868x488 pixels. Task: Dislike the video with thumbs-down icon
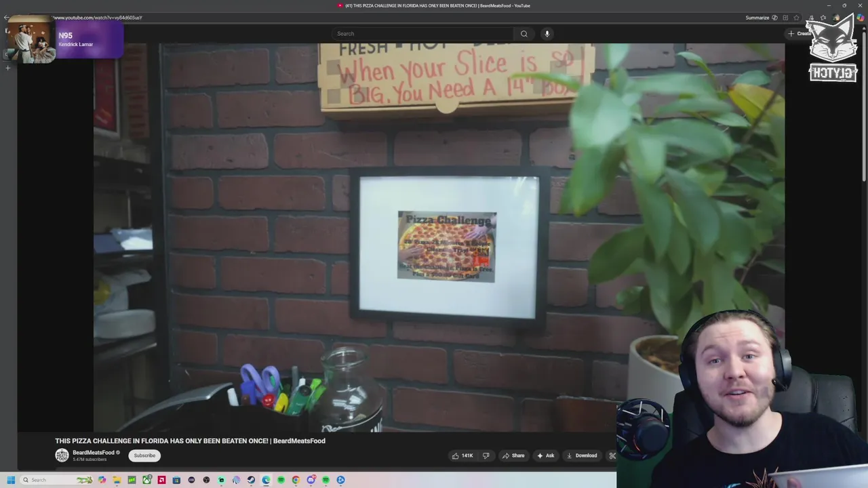tap(486, 455)
